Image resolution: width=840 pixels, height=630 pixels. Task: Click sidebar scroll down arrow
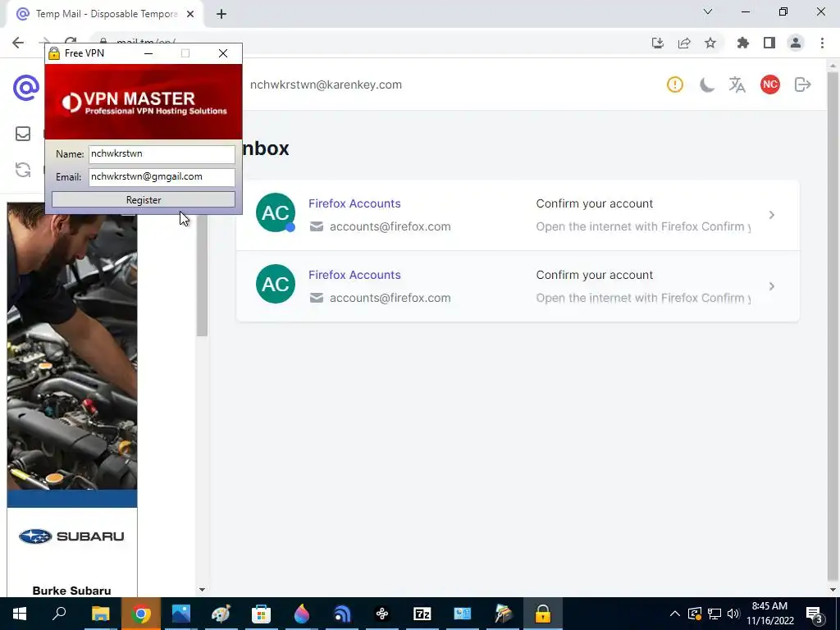click(202, 590)
